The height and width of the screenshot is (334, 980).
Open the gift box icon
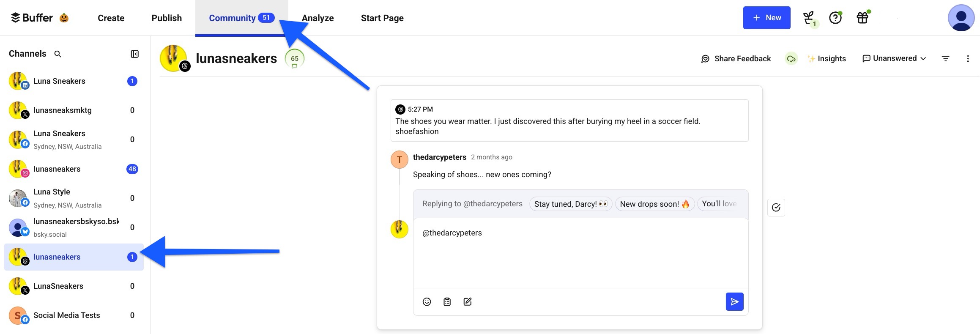(862, 18)
